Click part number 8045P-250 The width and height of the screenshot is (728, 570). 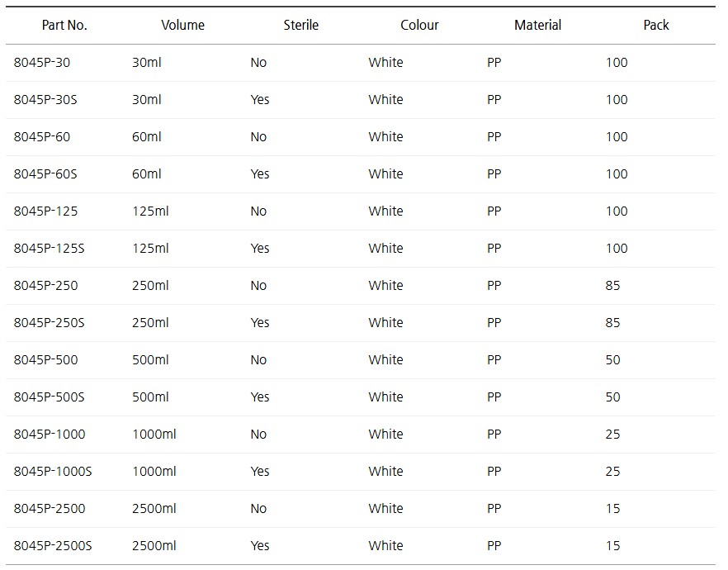46,286
